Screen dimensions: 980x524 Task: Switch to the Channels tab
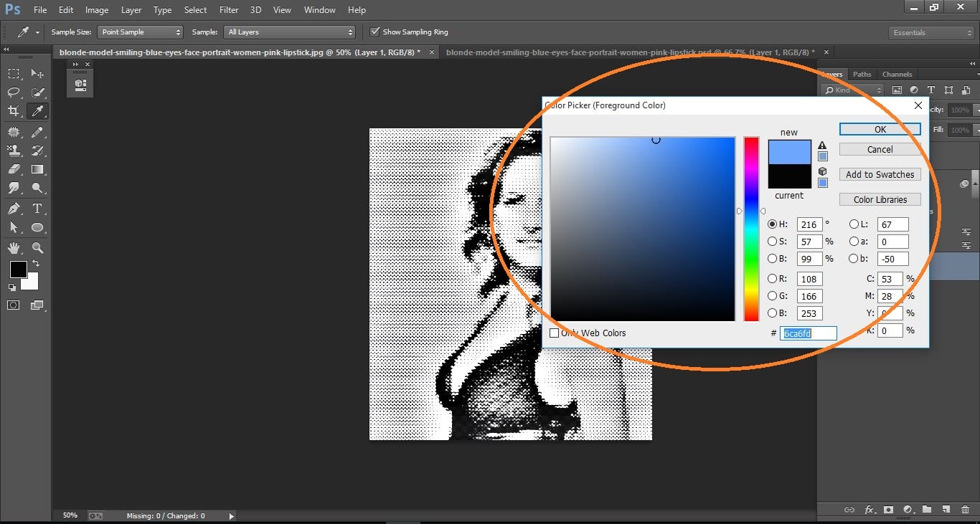[x=897, y=74]
